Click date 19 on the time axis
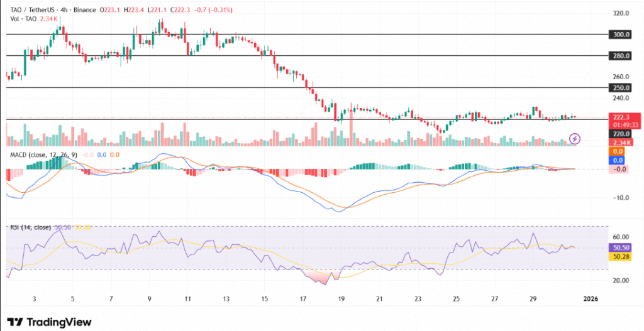The width and height of the screenshot is (644, 331). tap(340, 298)
